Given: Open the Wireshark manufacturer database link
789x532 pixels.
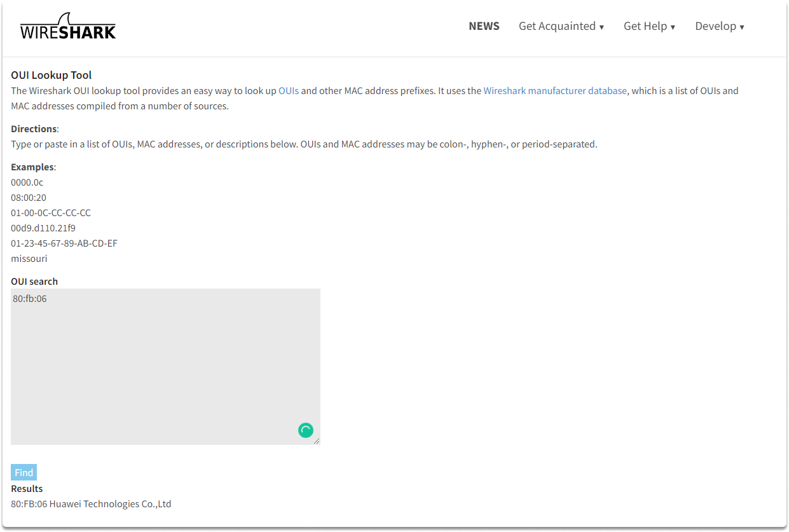Looking at the screenshot, I should [x=555, y=91].
